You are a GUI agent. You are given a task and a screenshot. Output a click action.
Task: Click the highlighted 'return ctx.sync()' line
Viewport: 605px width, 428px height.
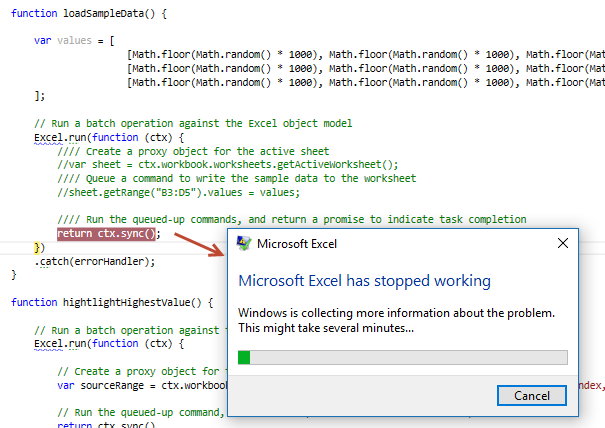pyautogui.click(x=108, y=233)
